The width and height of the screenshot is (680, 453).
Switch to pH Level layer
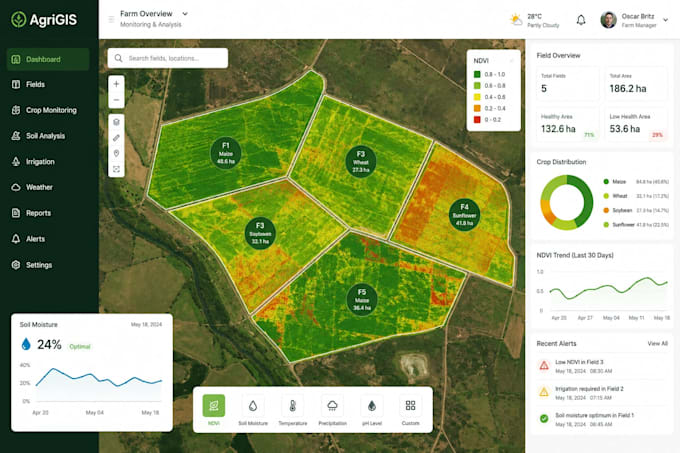[x=372, y=410]
